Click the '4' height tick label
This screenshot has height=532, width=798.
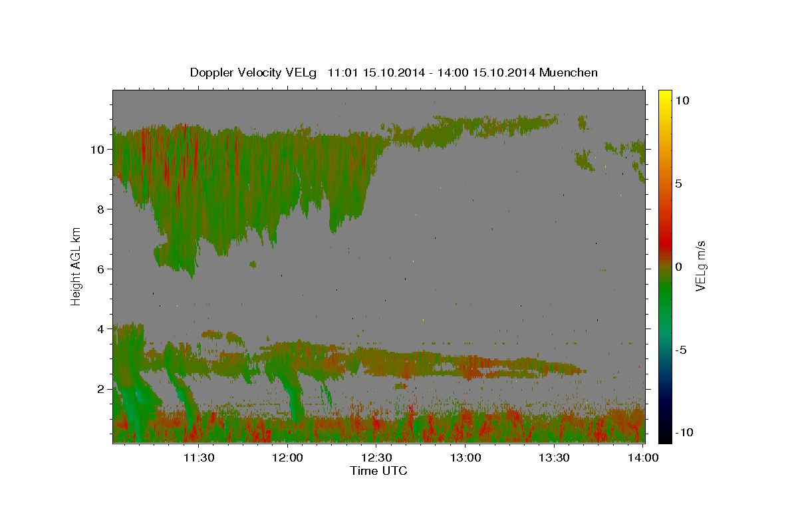click(101, 329)
